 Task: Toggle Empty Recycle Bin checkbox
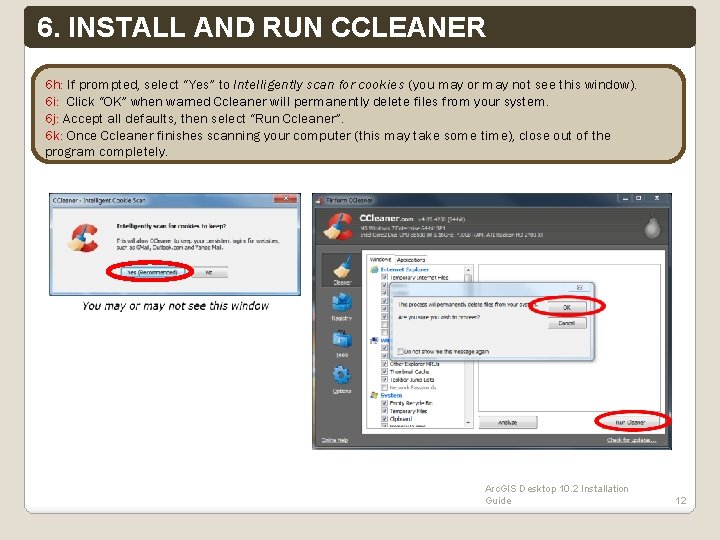(385, 403)
